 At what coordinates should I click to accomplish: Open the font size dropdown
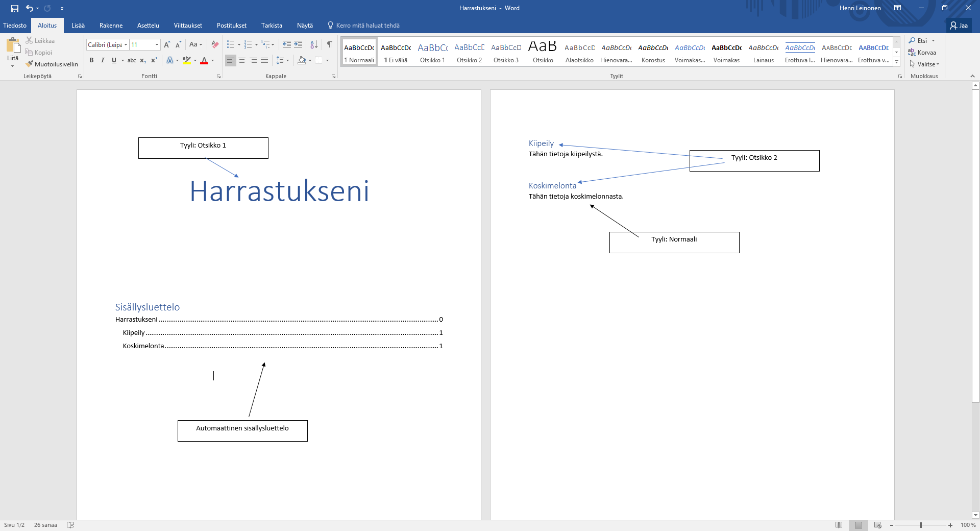[157, 45]
